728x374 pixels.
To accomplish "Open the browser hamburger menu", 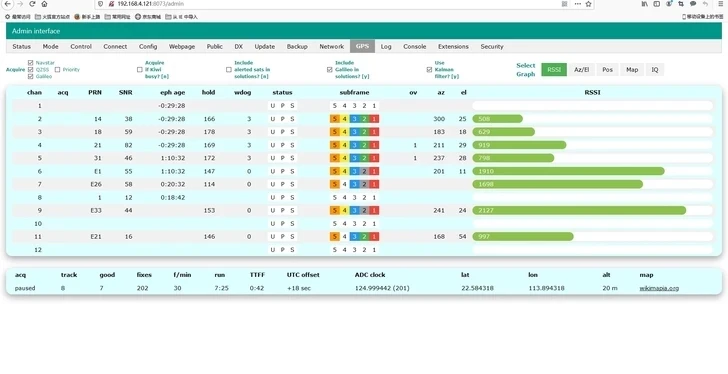I will pyautogui.click(x=721, y=4).
